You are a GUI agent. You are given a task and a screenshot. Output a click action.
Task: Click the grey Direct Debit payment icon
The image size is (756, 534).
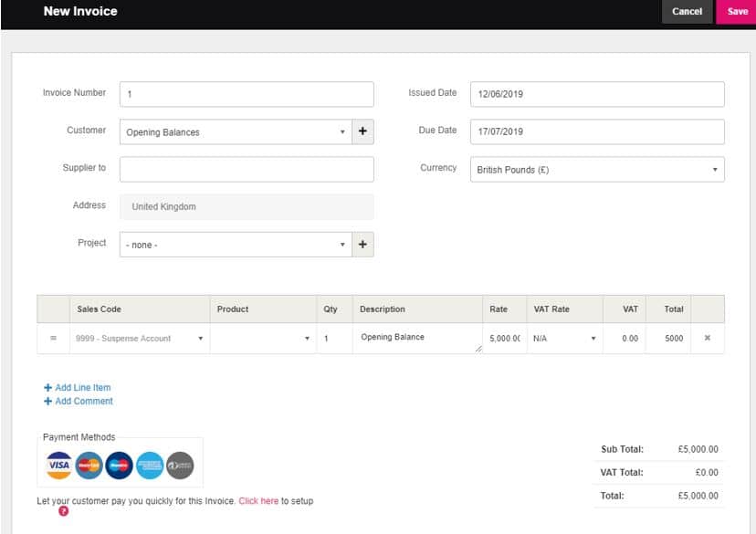click(x=180, y=466)
